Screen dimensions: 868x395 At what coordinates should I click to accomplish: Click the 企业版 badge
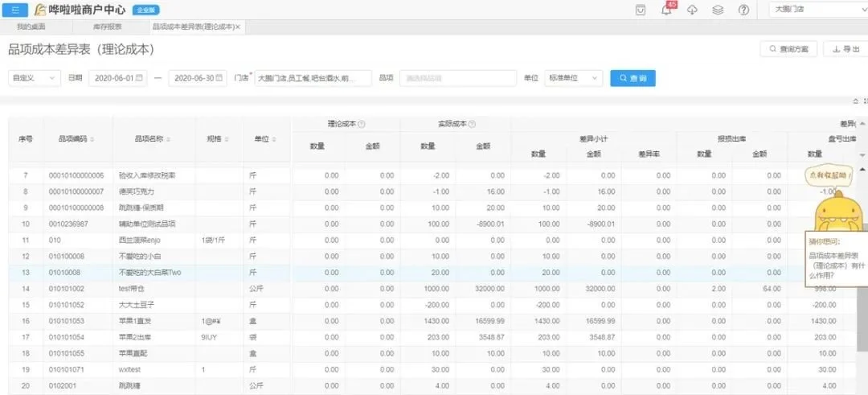(145, 10)
